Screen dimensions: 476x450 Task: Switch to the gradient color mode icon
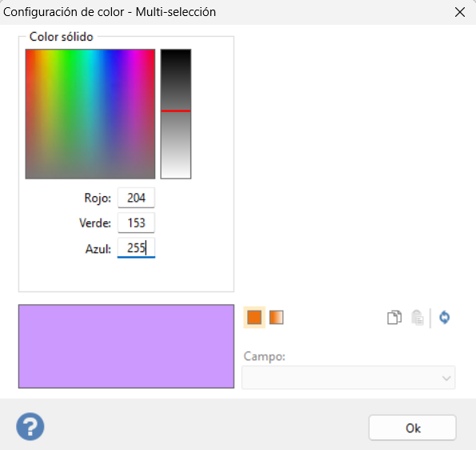coord(276,318)
